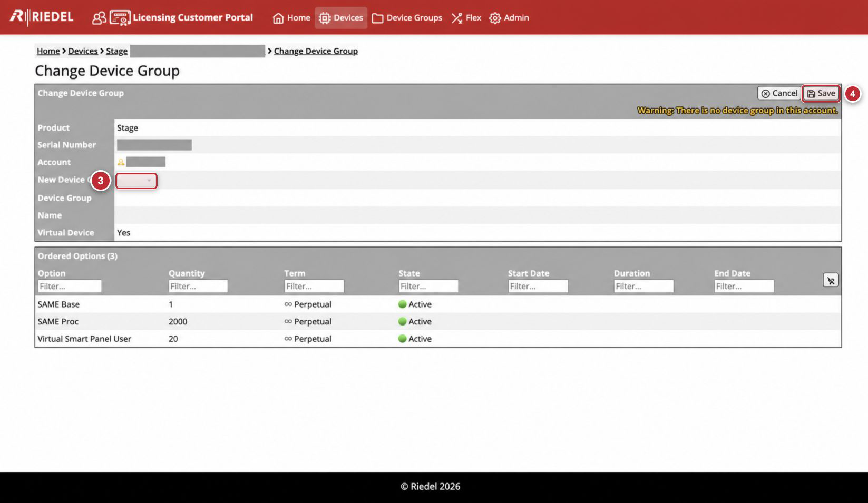This screenshot has width=868, height=503.
Task: Click the Riedel 2026 copyright footer text
Action: click(x=430, y=487)
